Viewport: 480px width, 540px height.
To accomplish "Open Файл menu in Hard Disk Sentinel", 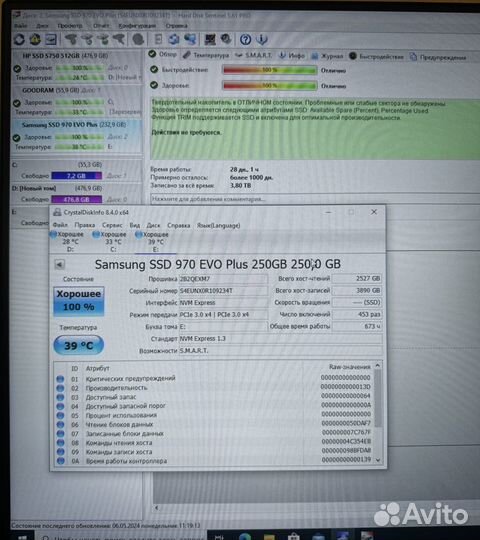I will 21,26.
